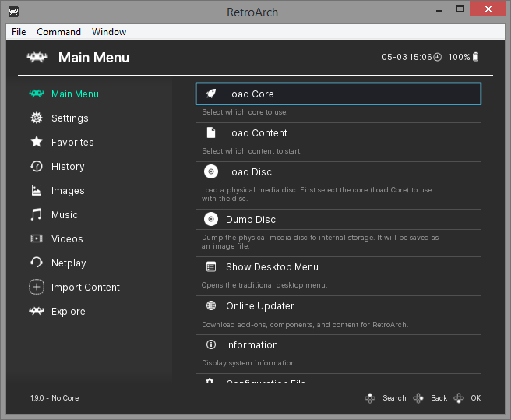The height and width of the screenshot is (420, 511).
Task: Click the Videos film icon
Action: [x=37, y=238]
